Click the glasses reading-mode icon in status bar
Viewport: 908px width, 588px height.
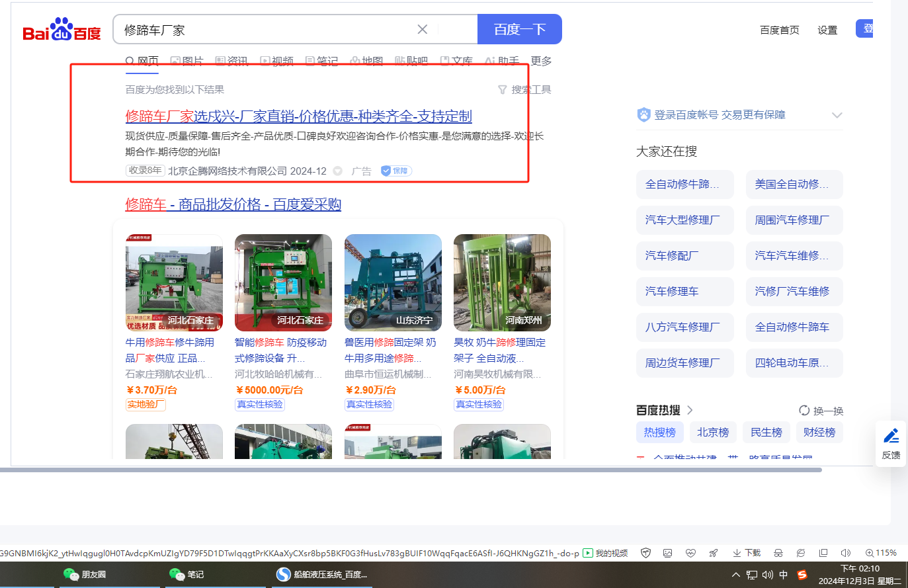click(x=778, y=553)
